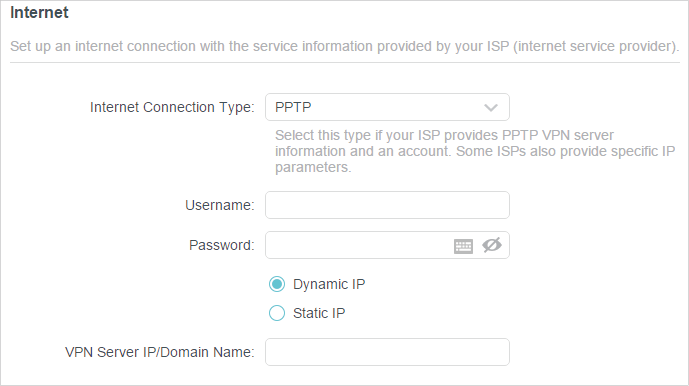The height and width of the screenshot is (386, 689).
Task: Click the Static IP label text
Action: [x=319, y=313]
